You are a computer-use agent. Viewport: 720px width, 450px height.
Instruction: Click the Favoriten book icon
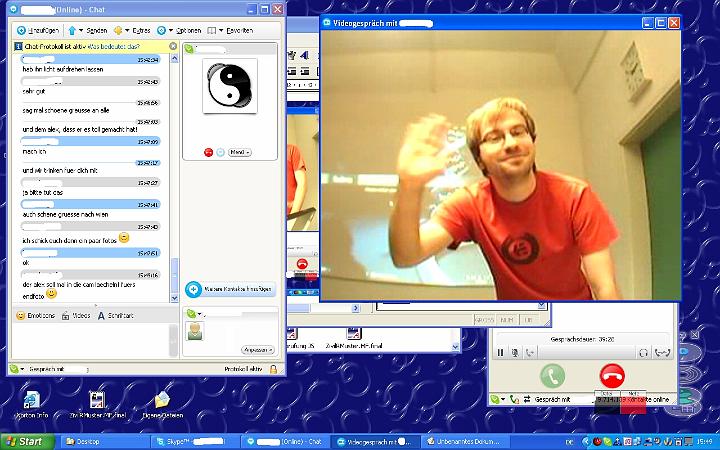[212, 30]
